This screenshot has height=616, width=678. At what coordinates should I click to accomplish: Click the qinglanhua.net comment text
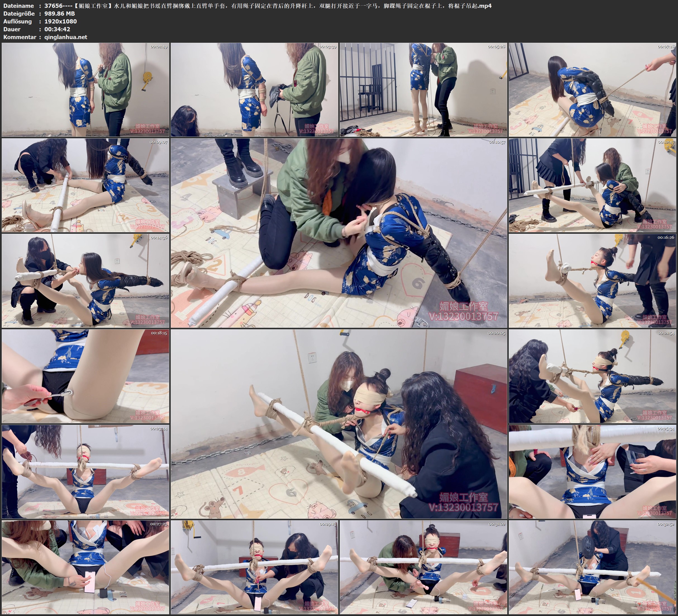[x=66, y=37]
